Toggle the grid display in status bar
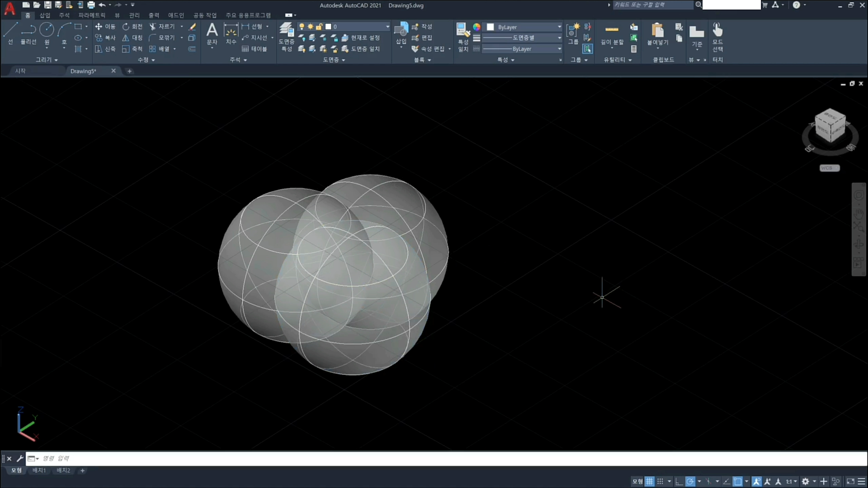 [x=649, y=481]
